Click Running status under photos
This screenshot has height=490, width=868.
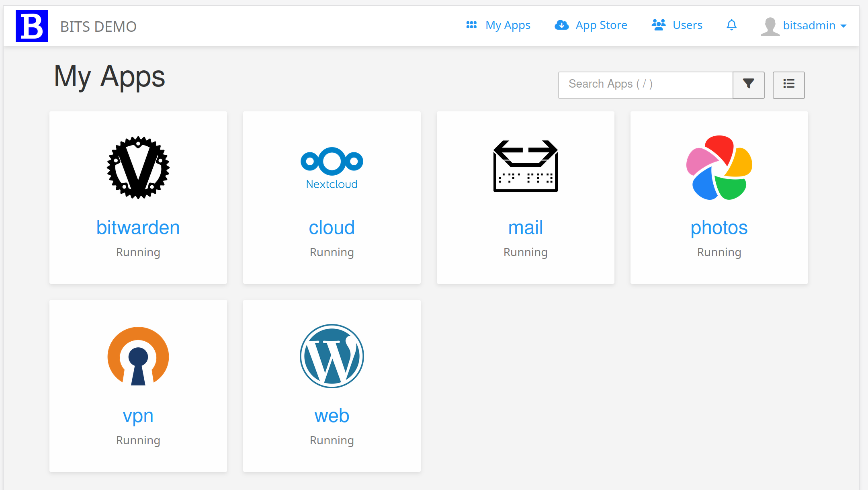pyautogui.click(x=719, y=252)
